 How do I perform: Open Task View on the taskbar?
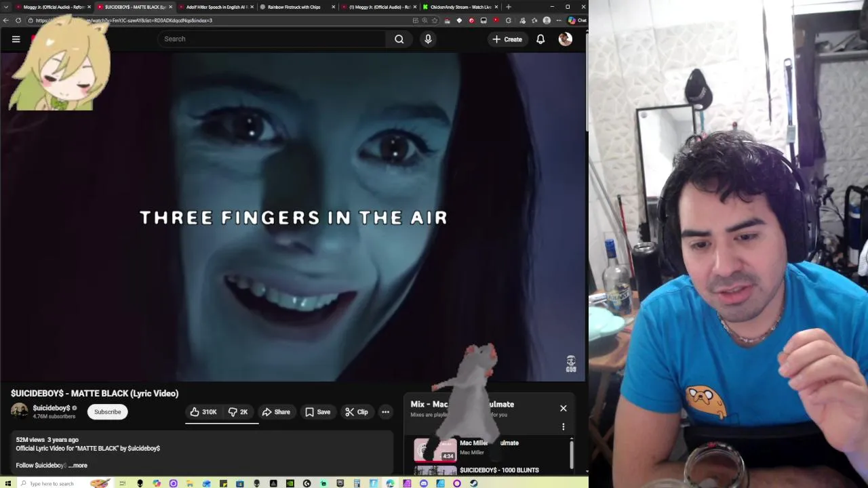pos(122,483)
